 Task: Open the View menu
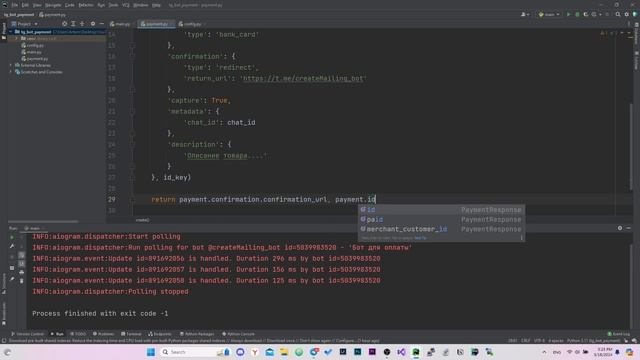pos(37,5)
